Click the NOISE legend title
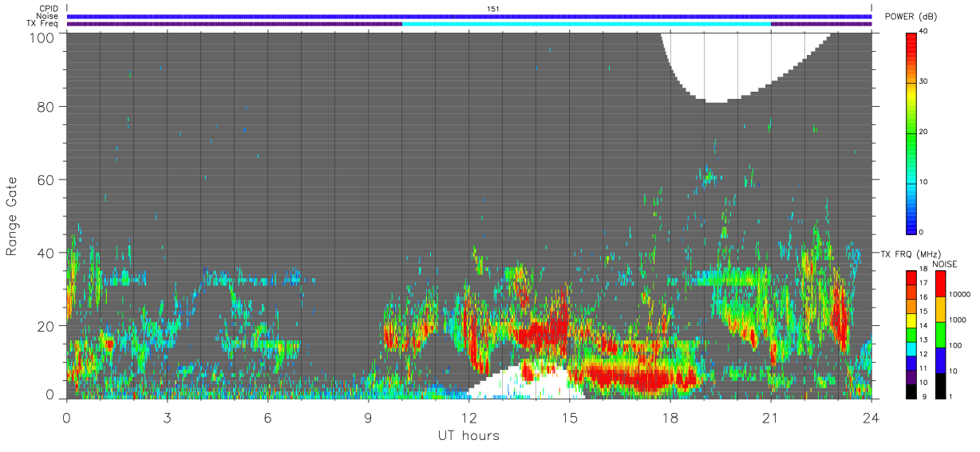This screenshot has width=980, height=452. (945, 264)
